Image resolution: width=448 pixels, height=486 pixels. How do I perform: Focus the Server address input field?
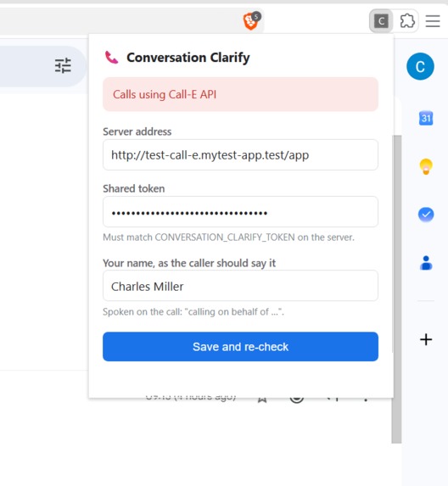tap(240, 155)
